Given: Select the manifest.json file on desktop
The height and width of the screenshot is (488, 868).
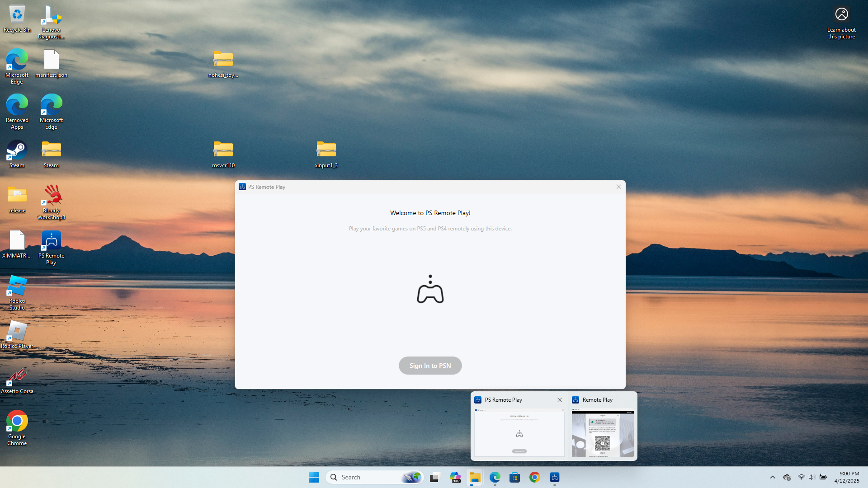Looking at the screenshot, I should [x=52, y=64].
